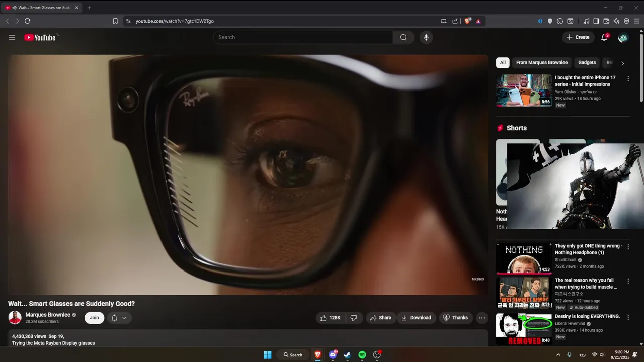644x362 pixels.
Task: Open options for the Nothing Headphone video
Action: click(628, 247)
